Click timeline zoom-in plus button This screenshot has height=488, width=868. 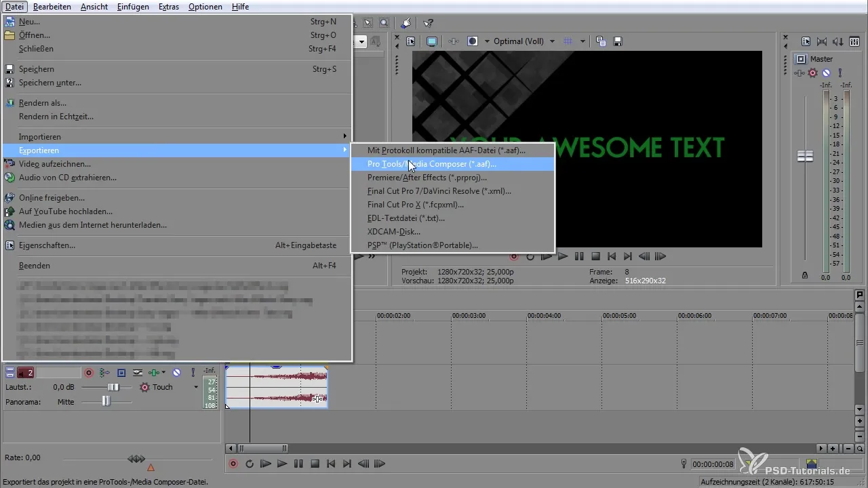tap(832, 448)
